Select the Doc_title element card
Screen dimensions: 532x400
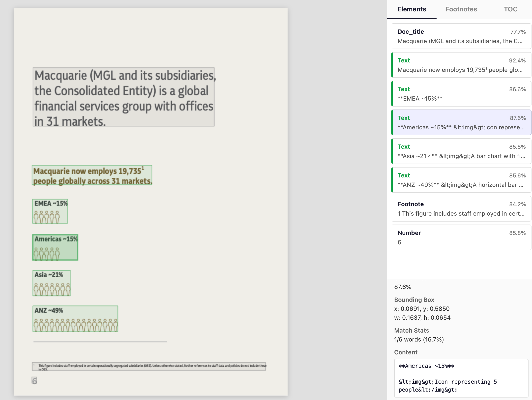tap(461, 36)
